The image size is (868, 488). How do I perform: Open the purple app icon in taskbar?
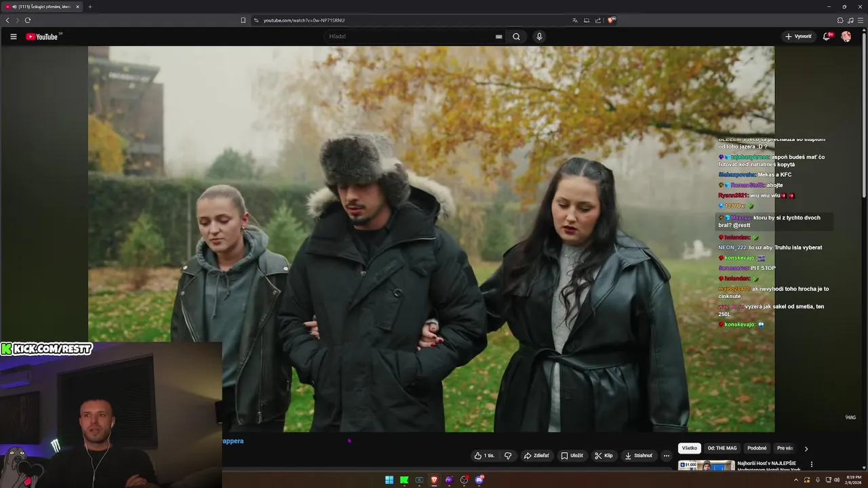pos(449,480)
